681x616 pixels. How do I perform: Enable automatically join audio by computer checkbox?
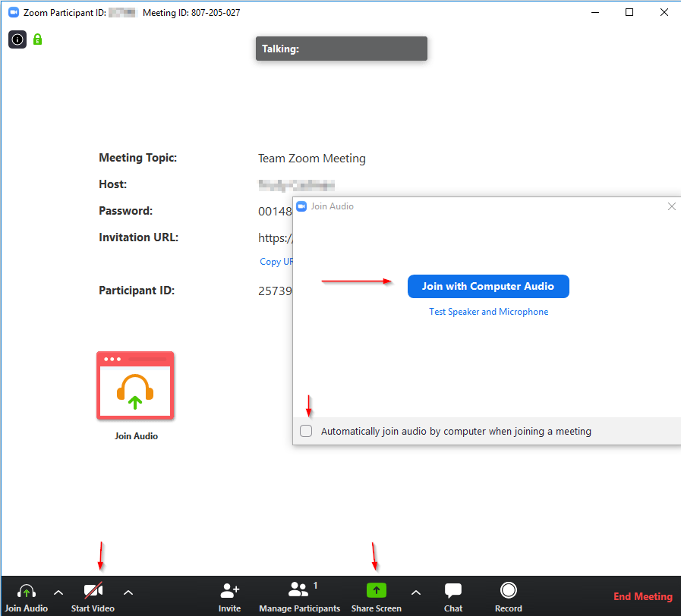306,431
